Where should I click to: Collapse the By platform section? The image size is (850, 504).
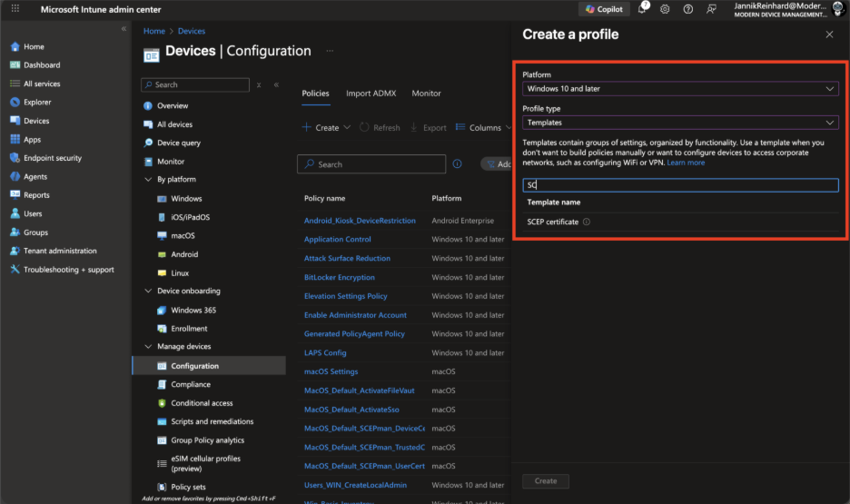pos(149,180)
